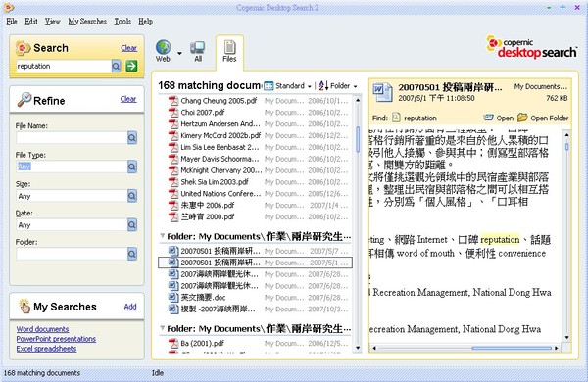The width and height of the screenshot is (588, 382).
Task: Open the Word documents saved search
Action: click(x=42, y=329)
